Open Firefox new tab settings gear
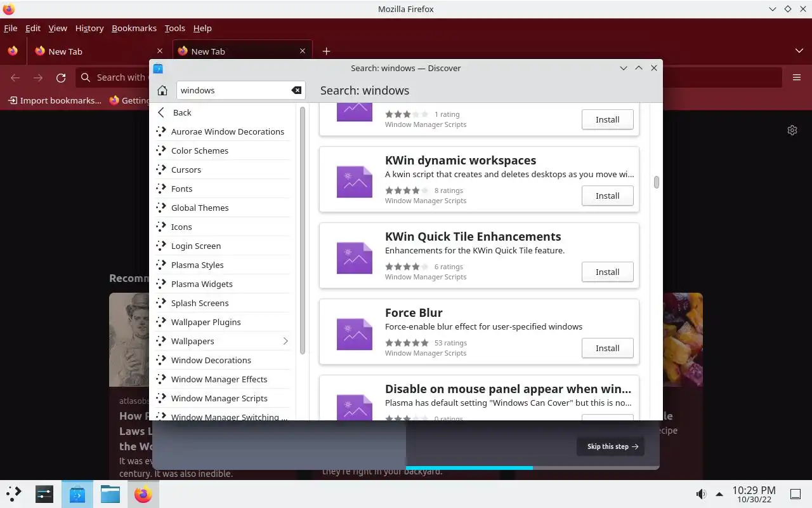Viewport: 812px width, 508px height. (792, 130)
